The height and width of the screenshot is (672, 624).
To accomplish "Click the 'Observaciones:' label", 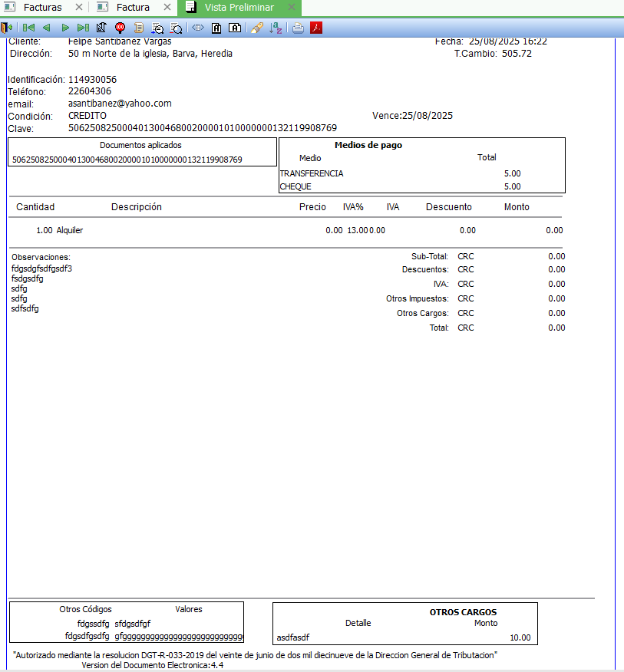I will (41, 257).
